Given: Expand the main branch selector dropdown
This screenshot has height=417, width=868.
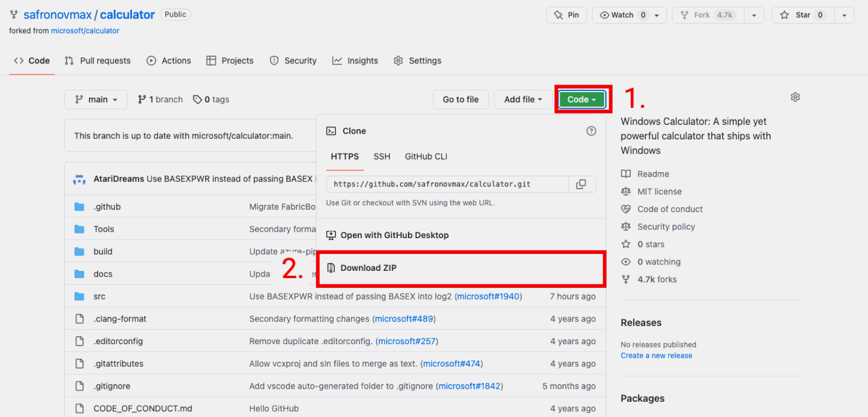Looking at the screenshot, I should click(x=96, y=99).
